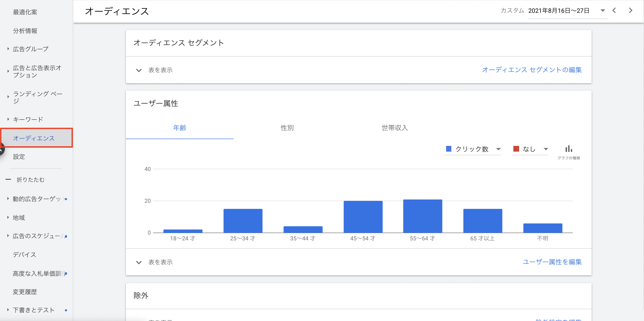Screen dimensions: 644x321
Task: Click the graph type bar chart icon
Action: (569, 149)
